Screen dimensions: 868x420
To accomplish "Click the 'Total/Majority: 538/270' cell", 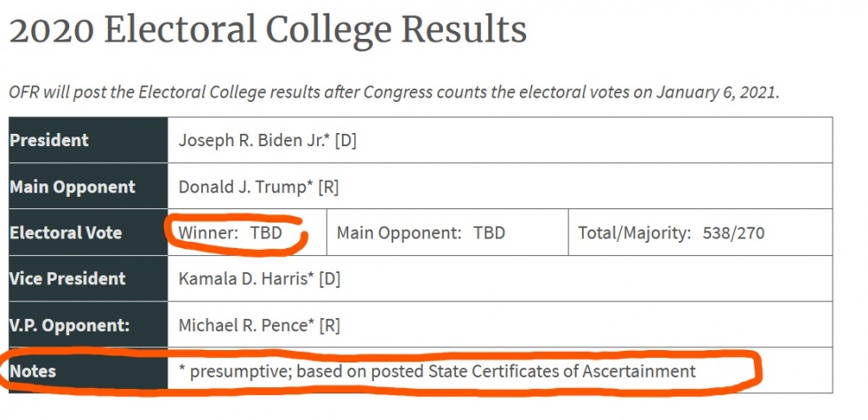I will pyautogui.click(x=670, y=233).
